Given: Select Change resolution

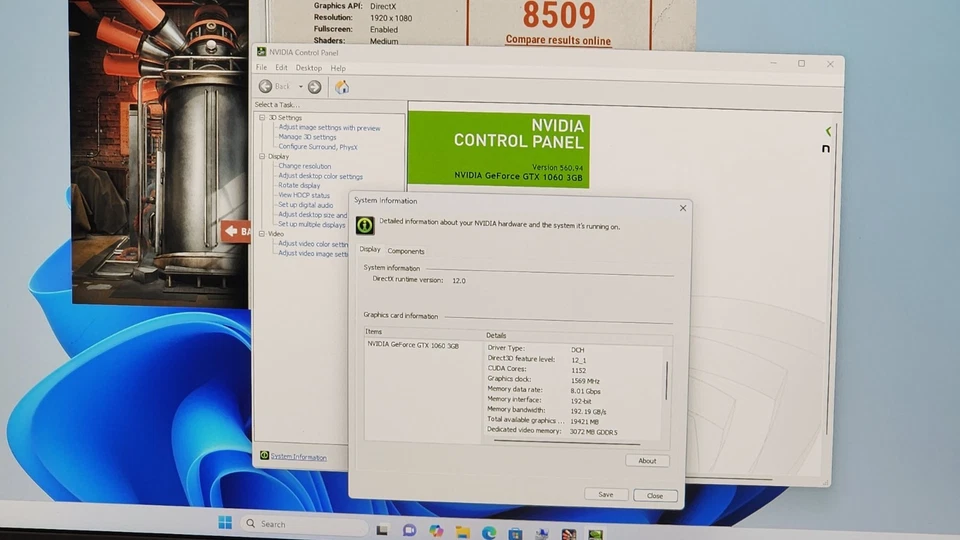Looking at the screenshot, I should (x=304, y=166).
